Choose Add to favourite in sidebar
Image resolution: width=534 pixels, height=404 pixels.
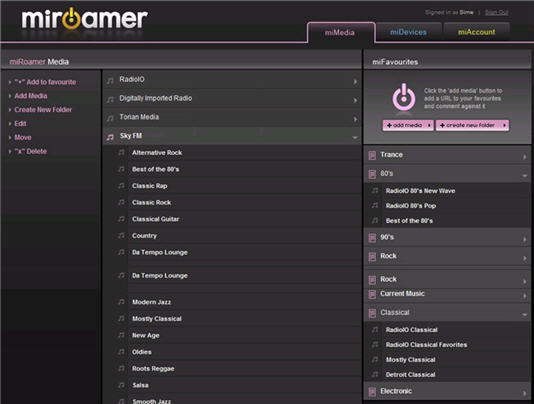pyautogui.click(x=45, y=82)
